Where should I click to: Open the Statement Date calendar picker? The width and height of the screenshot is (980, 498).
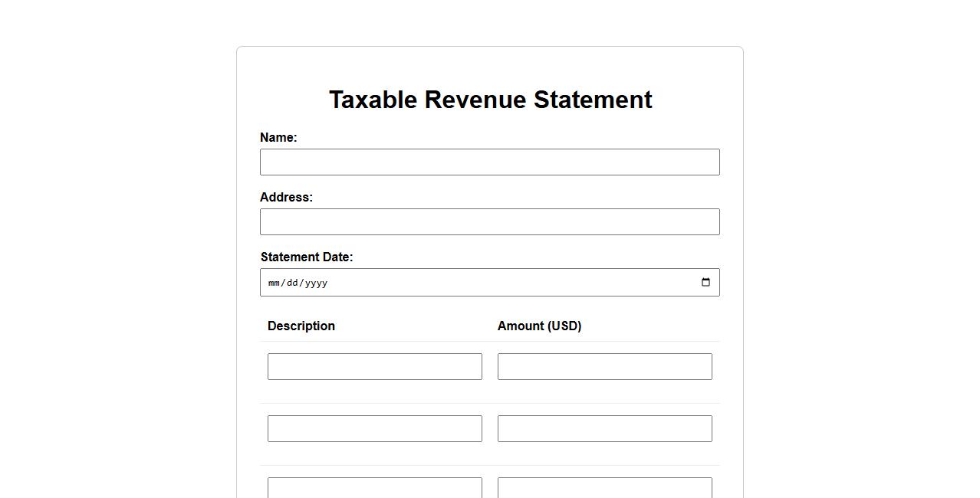(x=705, y=283)
